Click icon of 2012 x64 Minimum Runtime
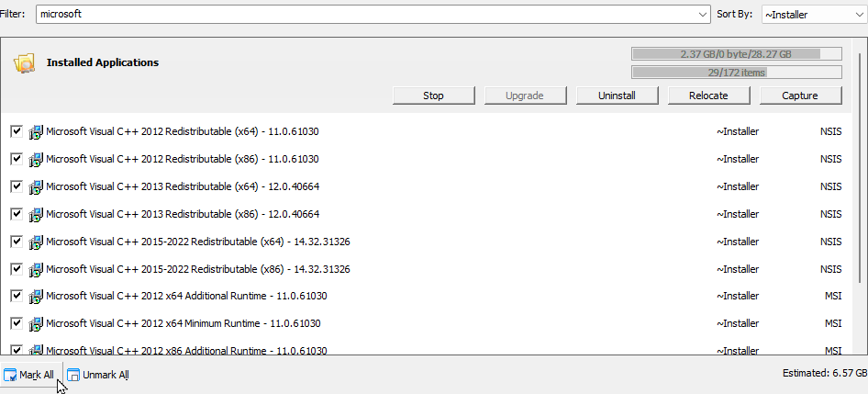This screenshot has width=868, height=394. coord(36,324)
